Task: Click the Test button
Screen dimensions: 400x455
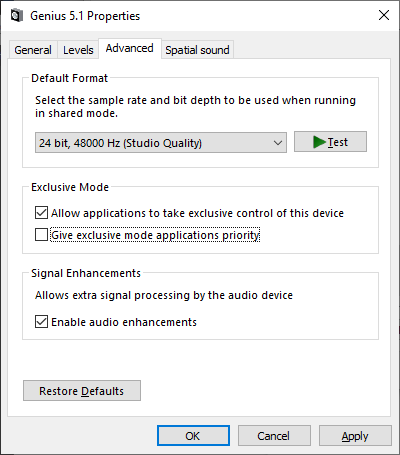Action: 330,142
